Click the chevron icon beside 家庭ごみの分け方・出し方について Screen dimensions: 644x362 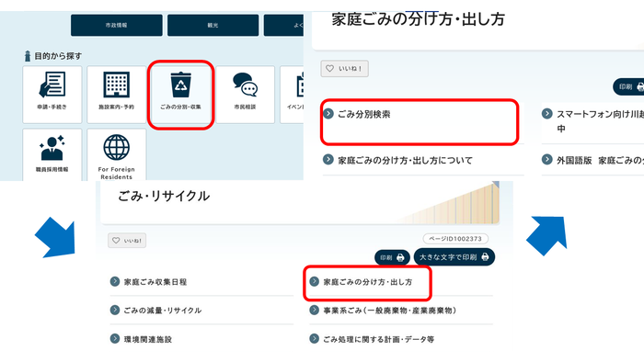[x=328, y=159]
